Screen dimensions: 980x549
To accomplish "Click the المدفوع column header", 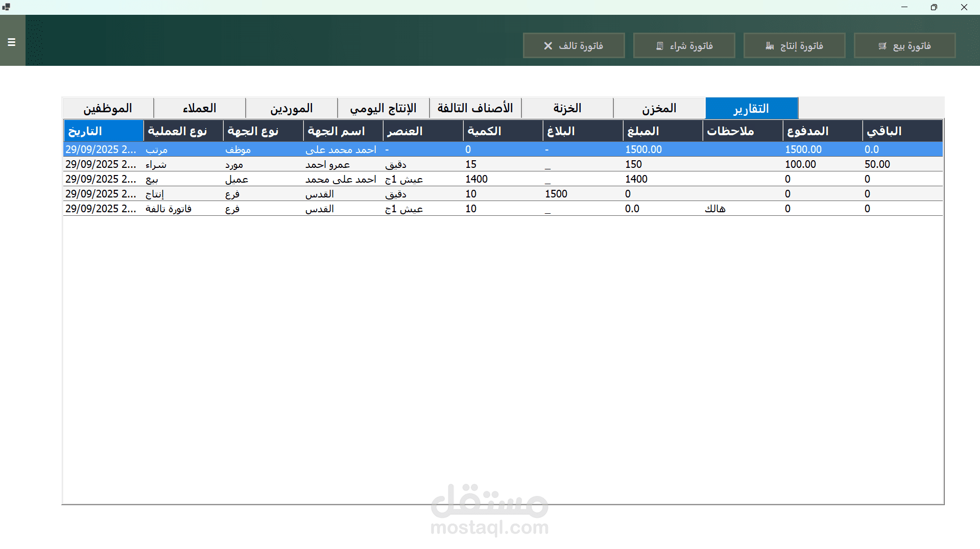I will click(x=823, y=131).
